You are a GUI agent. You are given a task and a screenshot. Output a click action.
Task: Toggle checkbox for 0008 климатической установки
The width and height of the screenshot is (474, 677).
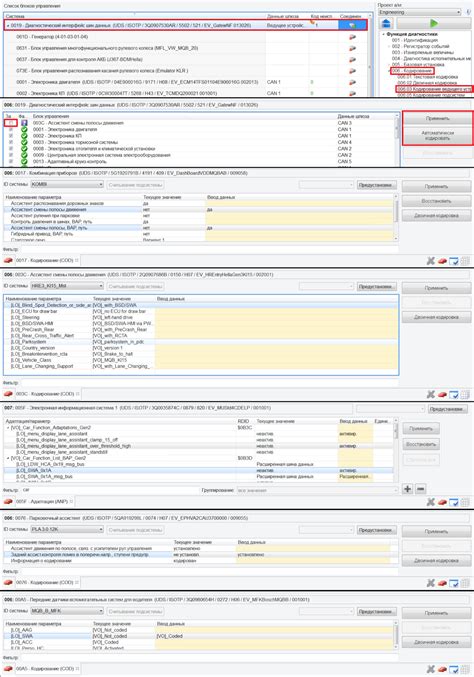pyautogui.click(x=10, y=149)
